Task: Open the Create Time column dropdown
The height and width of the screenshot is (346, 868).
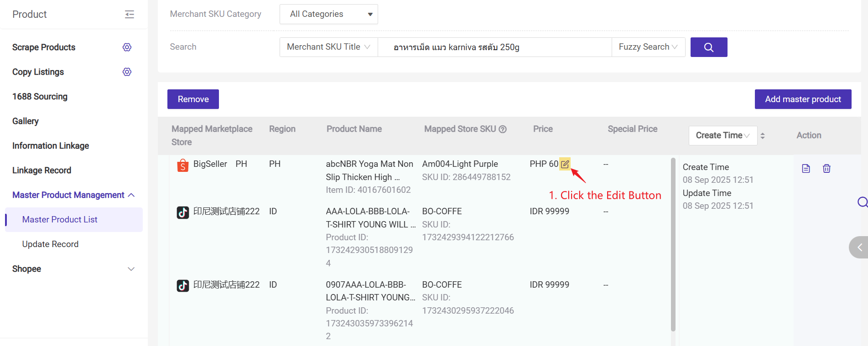Action: click(x=723, y=135)
